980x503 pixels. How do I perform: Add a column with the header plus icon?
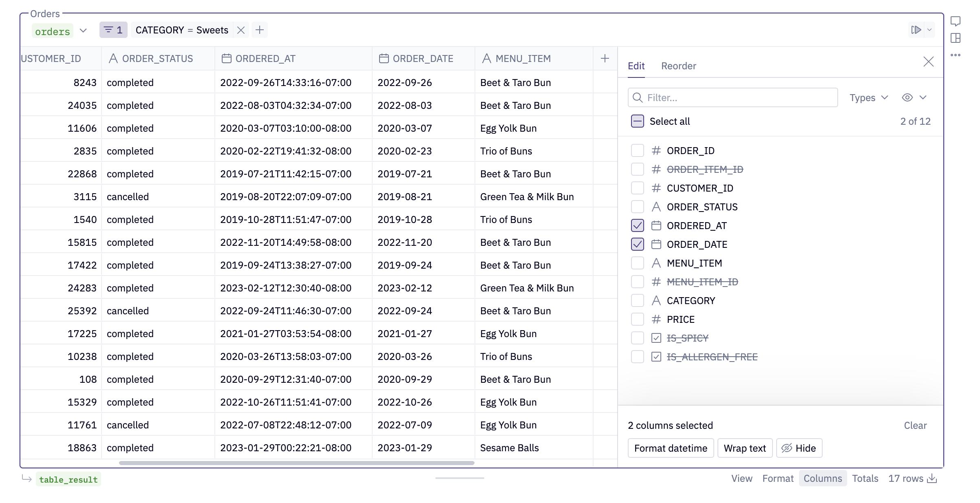click(605, 59)
